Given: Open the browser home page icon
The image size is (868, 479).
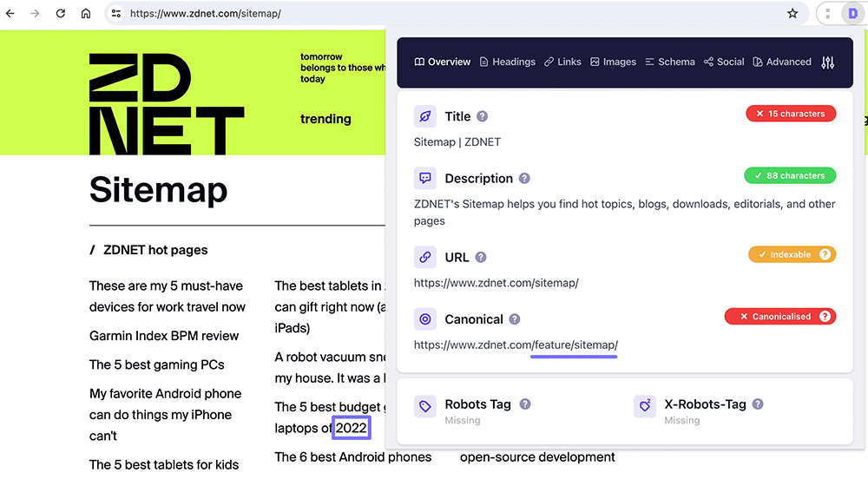Looking at the screenshot, I should coord(86,13).
